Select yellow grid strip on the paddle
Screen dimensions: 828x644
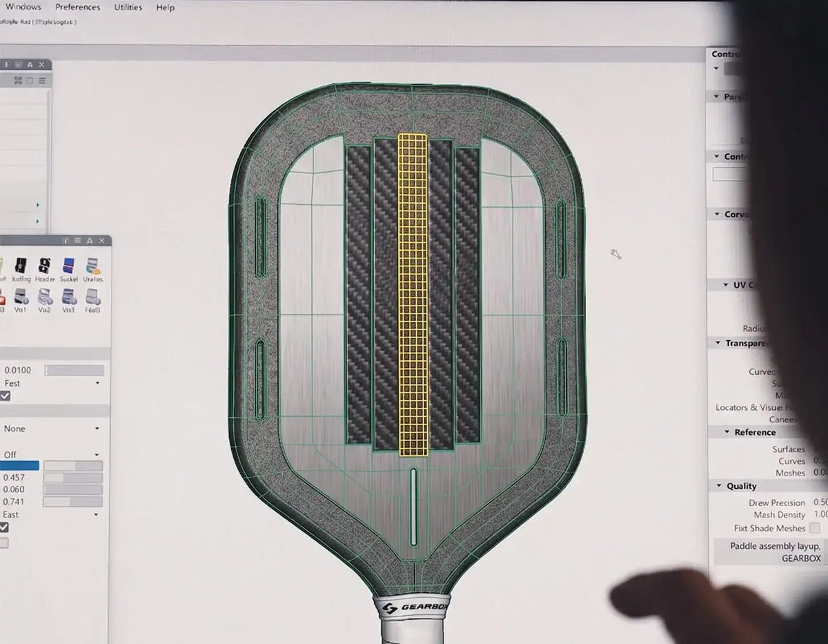[413, 295]
